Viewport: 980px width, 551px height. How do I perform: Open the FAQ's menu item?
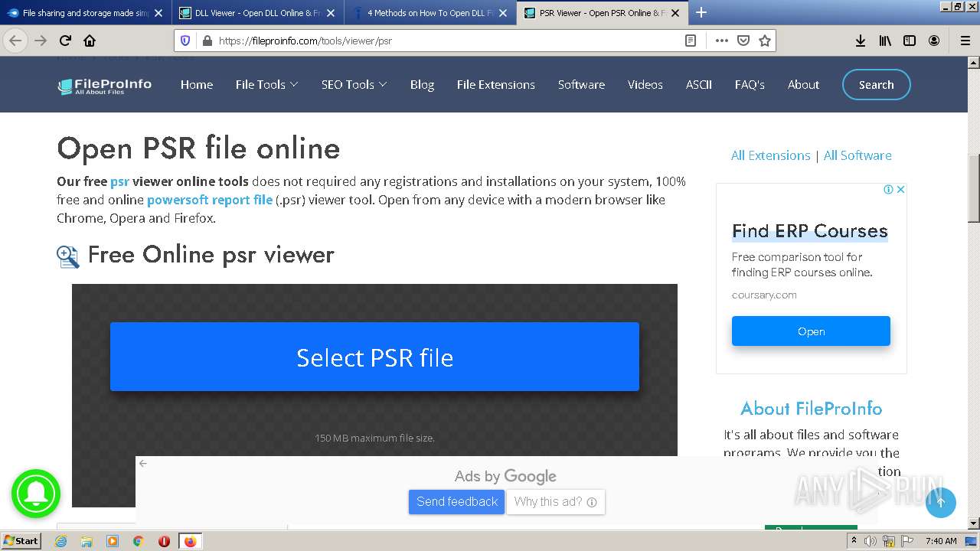(x=750, y=85)
